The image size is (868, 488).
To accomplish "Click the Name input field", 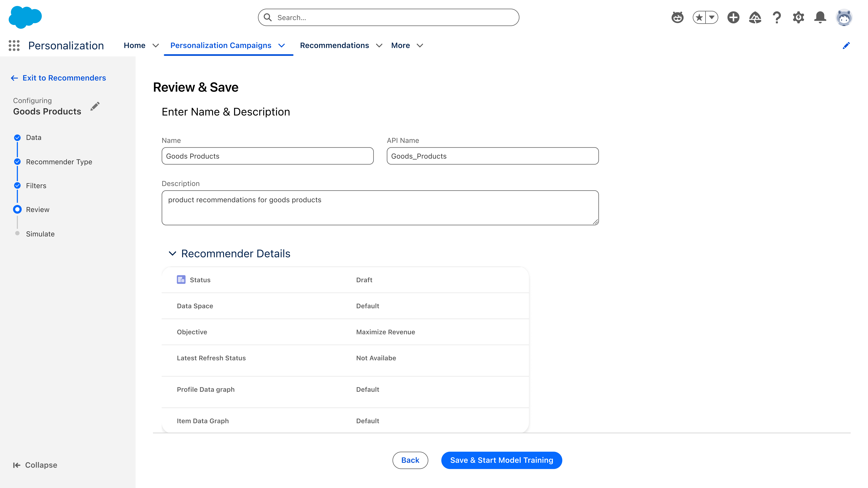I will pyautogui.click(x=268, y=156).
